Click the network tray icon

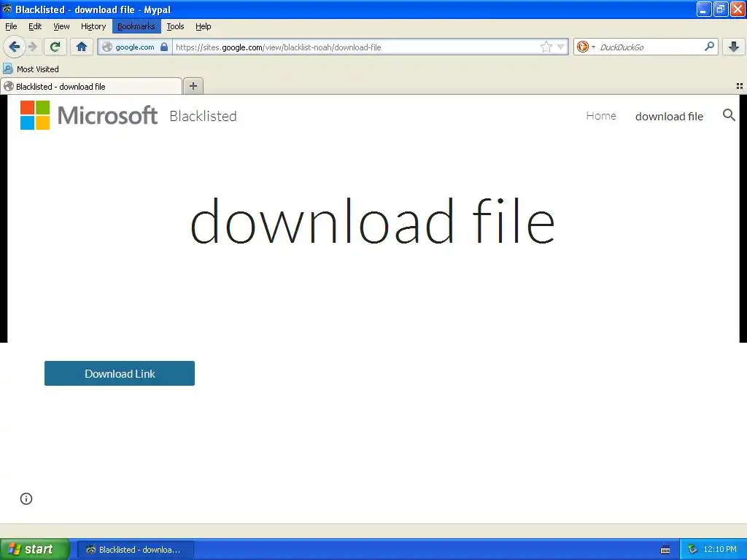[693, 550]
